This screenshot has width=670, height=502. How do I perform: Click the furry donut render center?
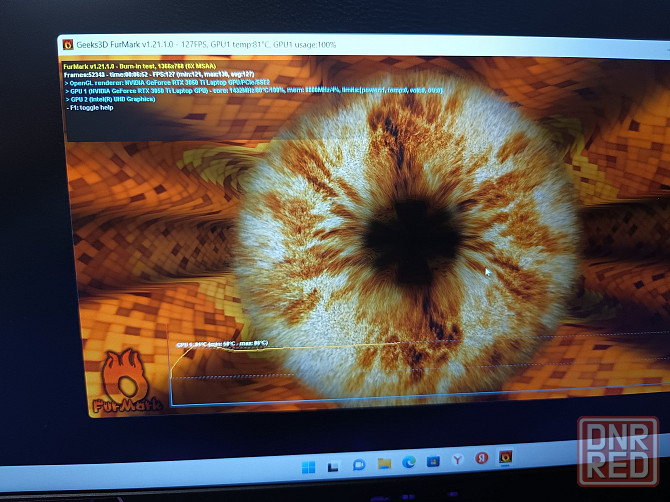pos(410,241)
